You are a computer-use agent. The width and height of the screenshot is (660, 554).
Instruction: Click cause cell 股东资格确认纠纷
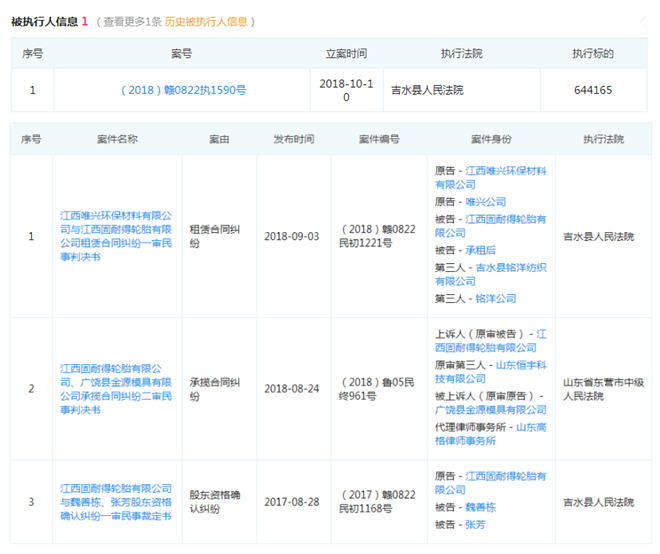tap(215, 502)
